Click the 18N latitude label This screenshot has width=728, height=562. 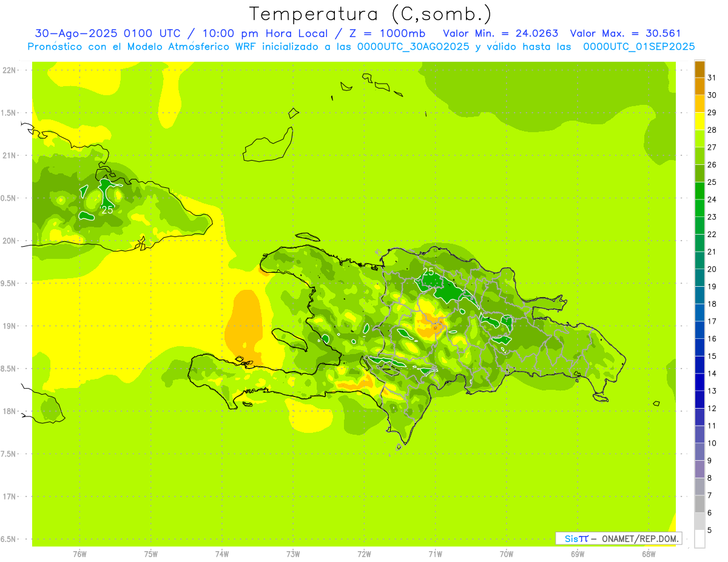9,411
